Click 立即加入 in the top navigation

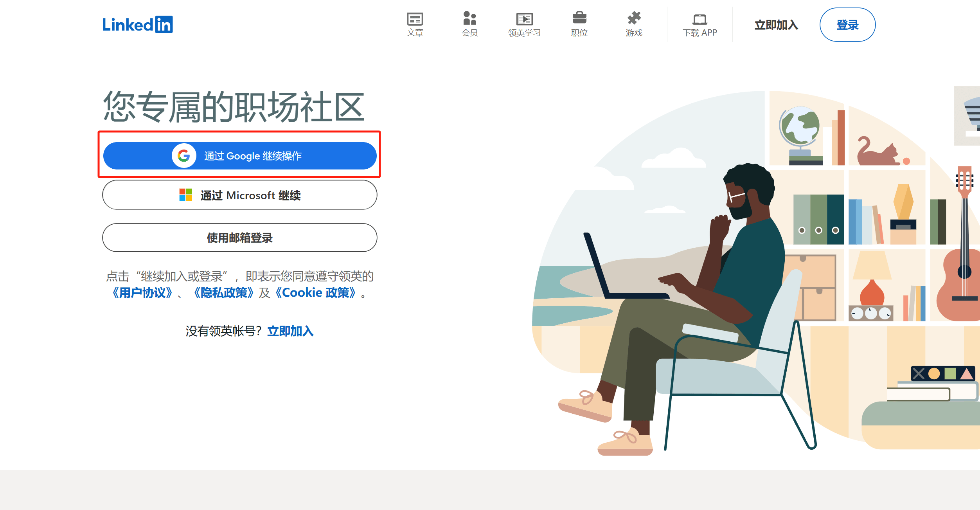click(x=776, y=25)
